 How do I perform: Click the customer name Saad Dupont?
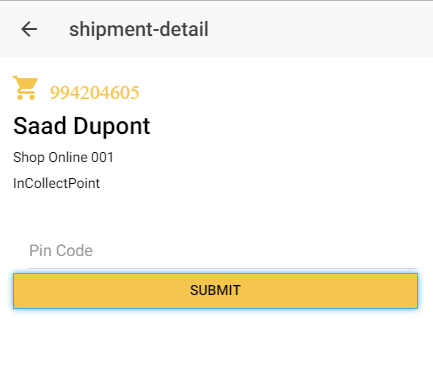click(x=82, y=126)
